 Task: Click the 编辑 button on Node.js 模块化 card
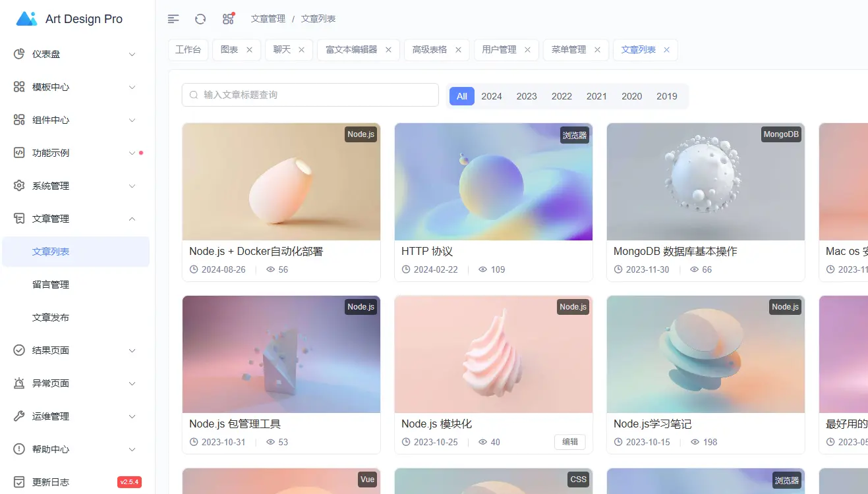pos(569,442)
